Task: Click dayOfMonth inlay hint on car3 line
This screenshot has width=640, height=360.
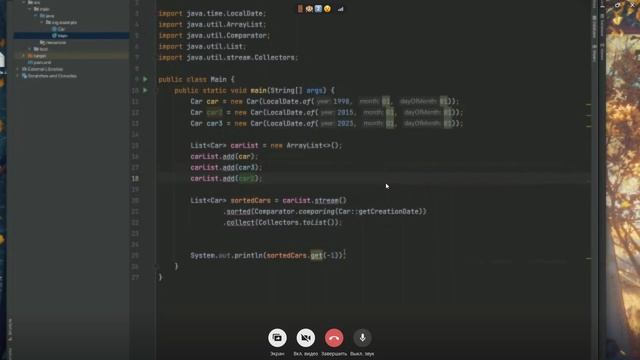Action: point(422,123)
